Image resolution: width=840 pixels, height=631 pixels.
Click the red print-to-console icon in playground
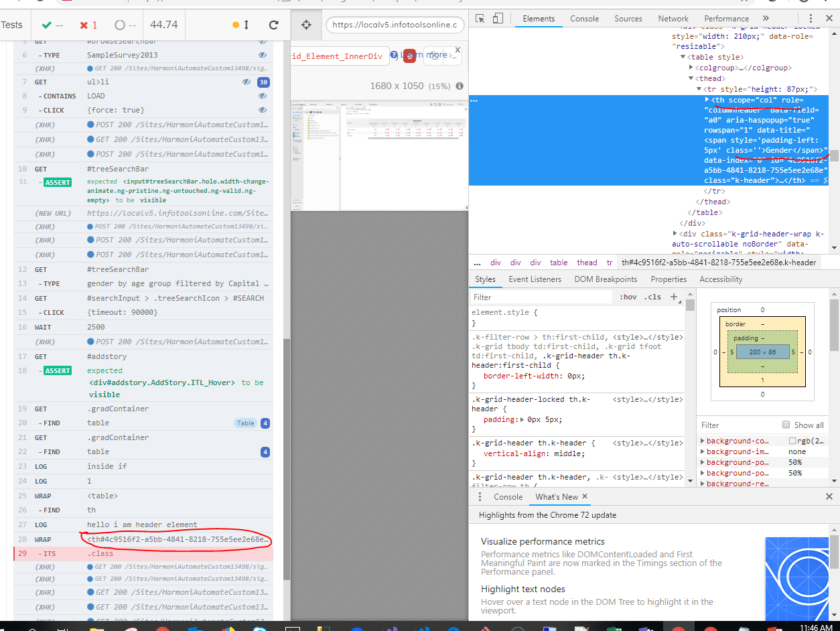pyautogui.click(x=409, y=56)
